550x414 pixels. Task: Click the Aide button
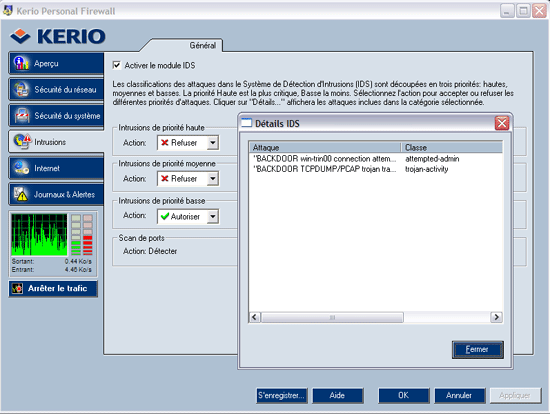pos(337,395)
